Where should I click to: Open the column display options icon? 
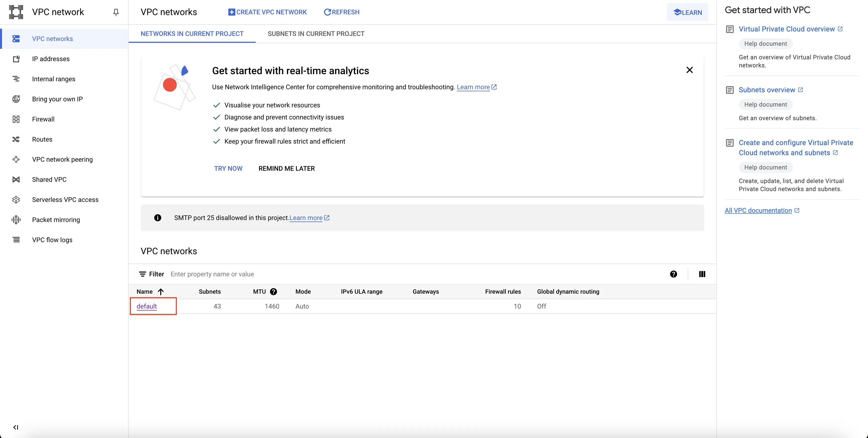click(x=702, y=274)
